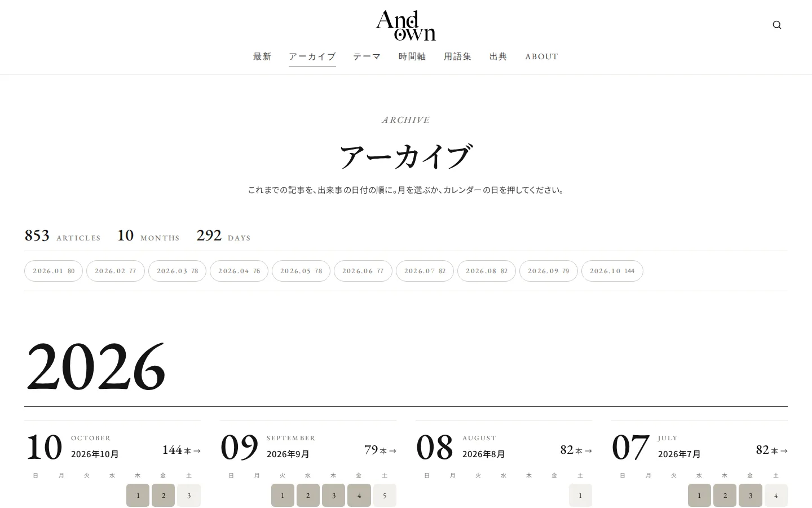Click day 2 in the July calendar
The image size is (812, 508).
[725, 496]
